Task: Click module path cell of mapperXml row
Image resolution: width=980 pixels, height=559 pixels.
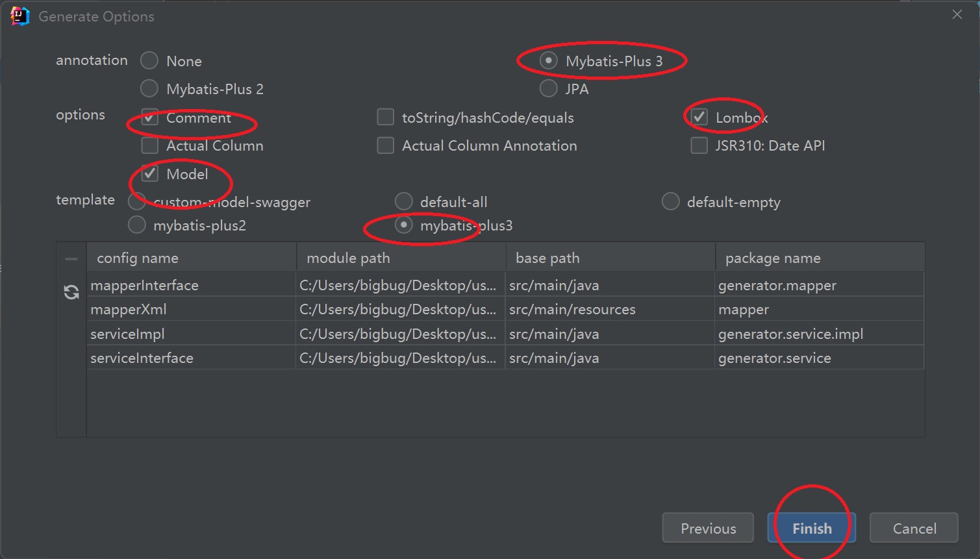Action: click(x=400, y=309)
